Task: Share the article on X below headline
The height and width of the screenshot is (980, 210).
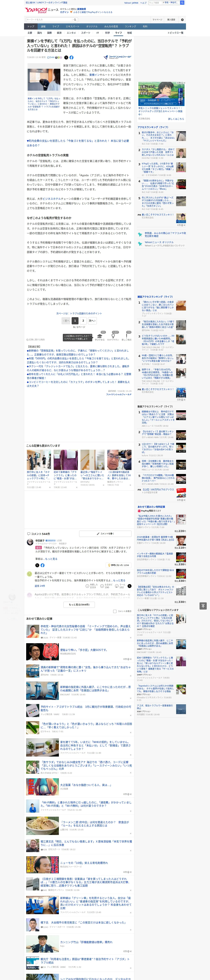Action: click(66, 57)
